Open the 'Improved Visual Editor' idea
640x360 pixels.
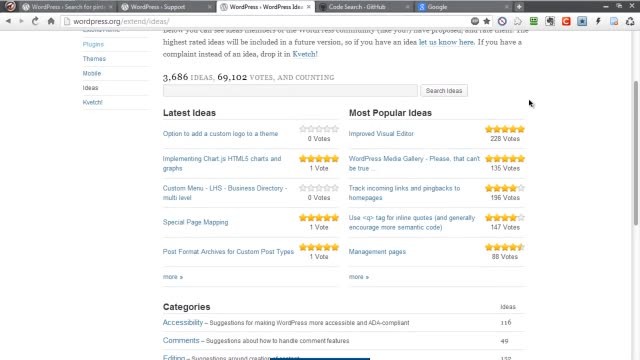pyautogui.click(x=381, y=134)
